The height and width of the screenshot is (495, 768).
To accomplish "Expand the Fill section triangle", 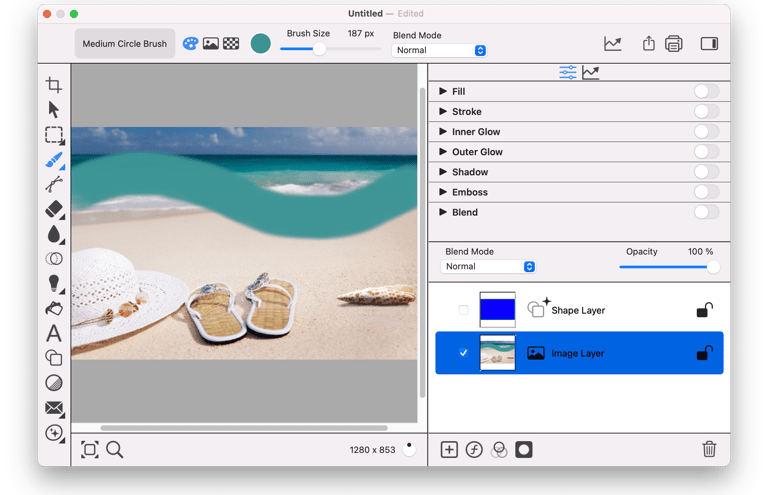I will (x=443, y=91).
